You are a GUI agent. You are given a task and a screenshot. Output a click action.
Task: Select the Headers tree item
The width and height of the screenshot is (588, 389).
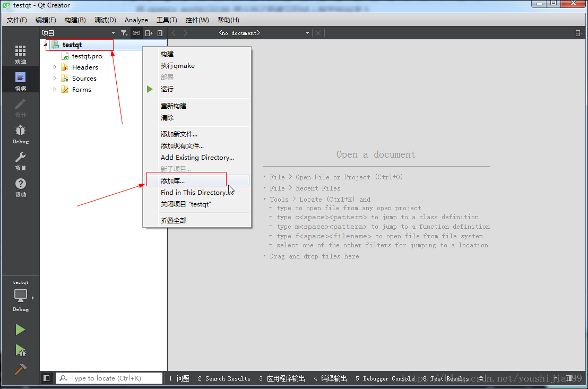pyautogui.click(x=85, y=67)
